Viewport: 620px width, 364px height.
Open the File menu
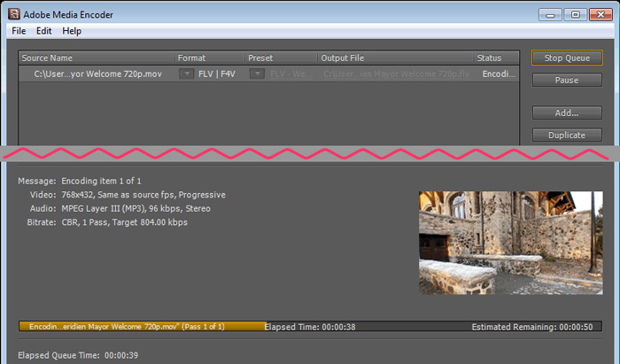pos(19,31)
